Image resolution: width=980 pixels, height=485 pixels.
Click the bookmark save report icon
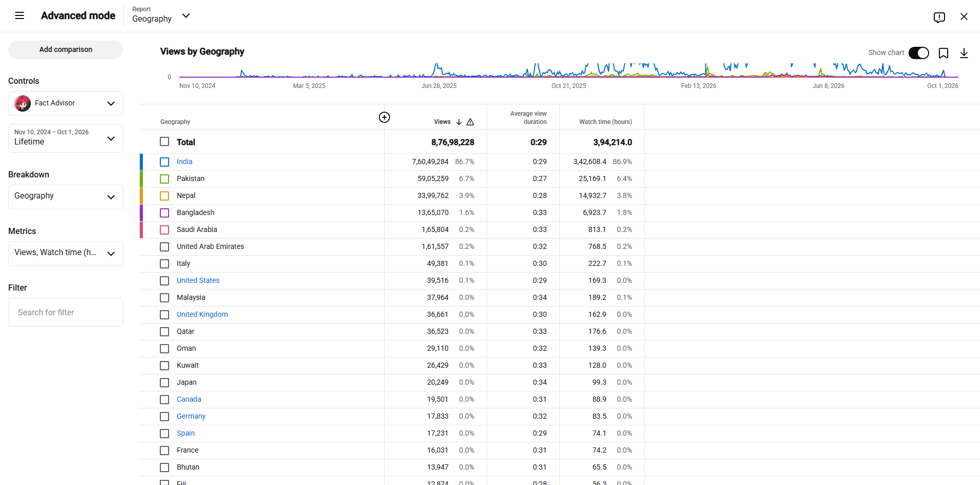944,53
